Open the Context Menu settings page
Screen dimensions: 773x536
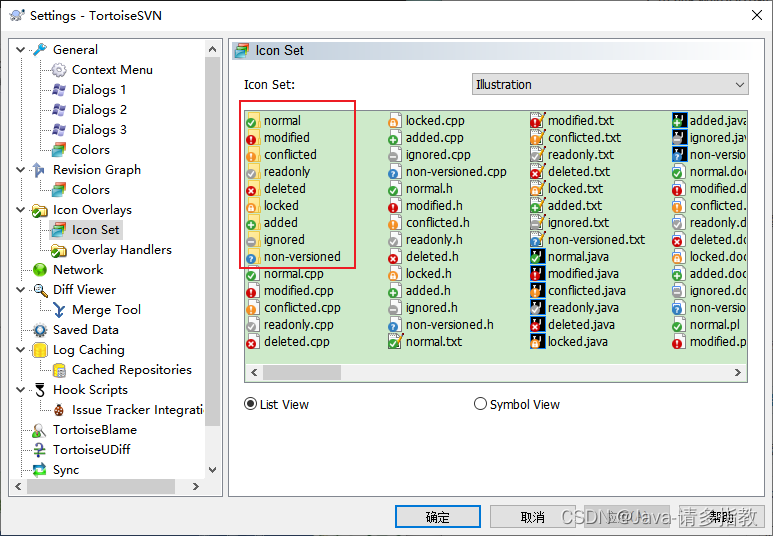click(x=112, y=70)
